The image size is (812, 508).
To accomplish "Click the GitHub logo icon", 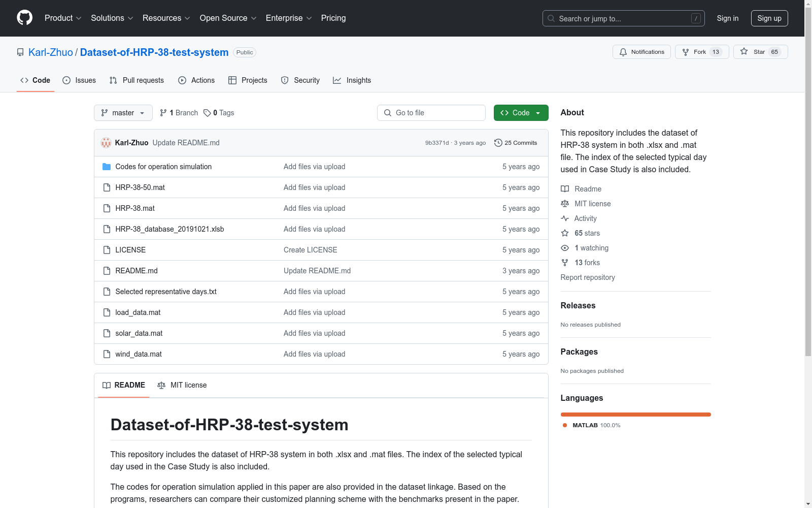I will tap(24, 18).
